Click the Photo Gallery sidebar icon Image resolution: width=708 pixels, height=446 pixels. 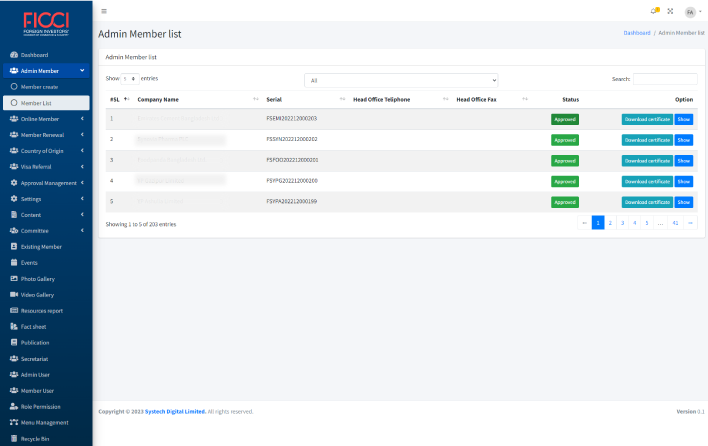13,279
